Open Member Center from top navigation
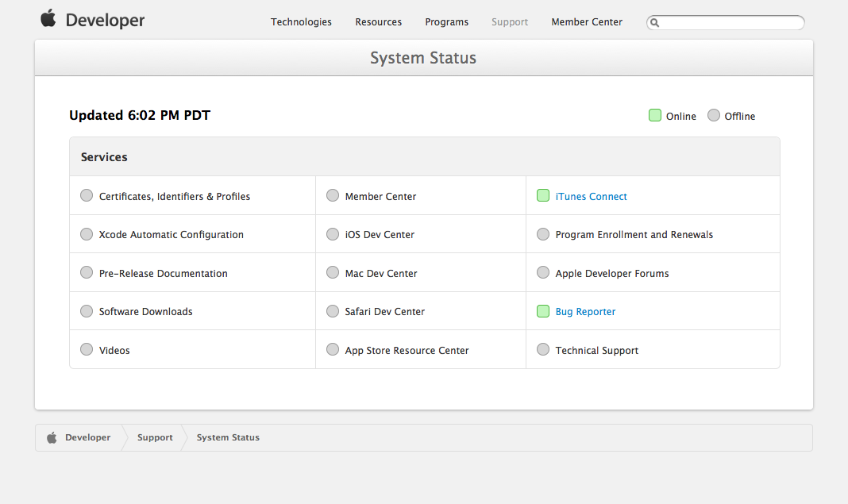 [587, 22]
